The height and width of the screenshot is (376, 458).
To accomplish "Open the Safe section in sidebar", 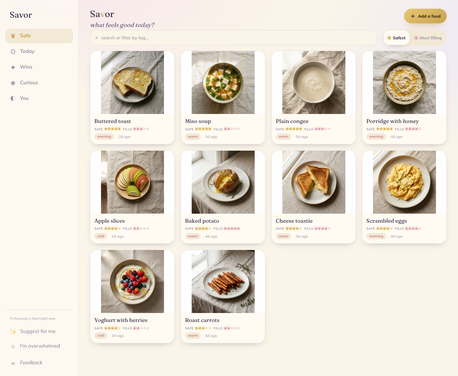I will pos(39,36).
